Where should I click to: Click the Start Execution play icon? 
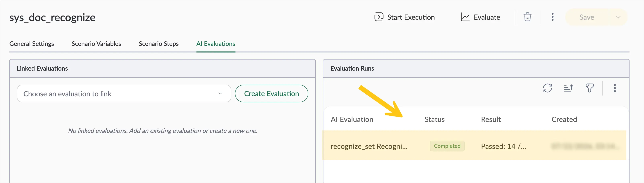click(379, 17)
